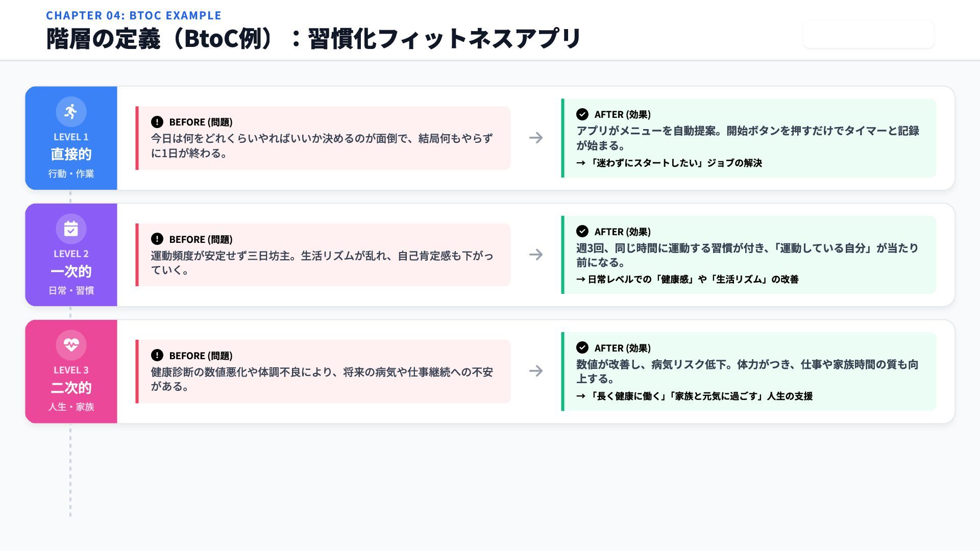The image size is (980, 551).
Task: Click the empty white box at top right
Action: tap(868, 35)
